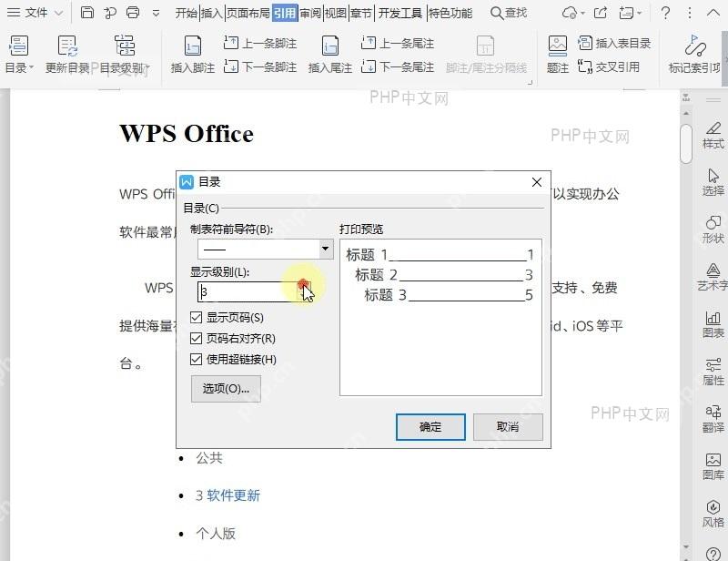Open the 章节 tab
Viewport: 728px width, 561px height.
(361, 13)
